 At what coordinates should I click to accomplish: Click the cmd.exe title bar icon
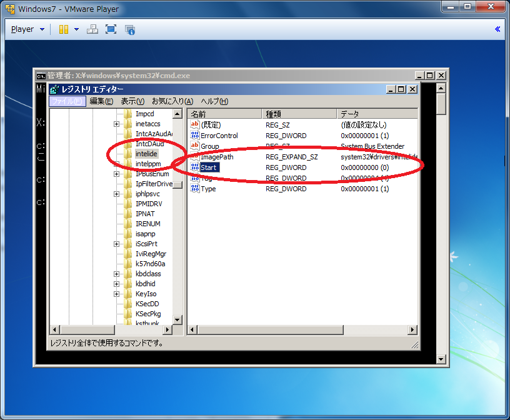point(41,76)
